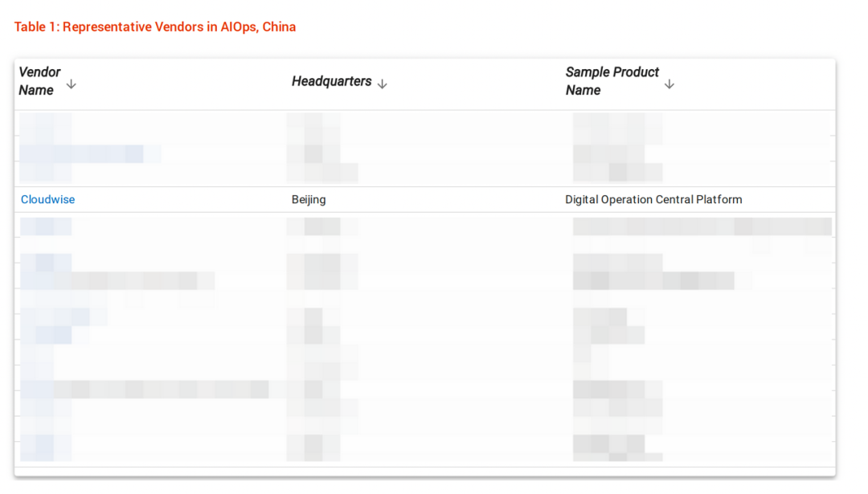Image resolution: width=868 pixels, height=494 pixels.
Task: Click the sort arrow beside Vendor Name
Action: [x=71, y=84]
